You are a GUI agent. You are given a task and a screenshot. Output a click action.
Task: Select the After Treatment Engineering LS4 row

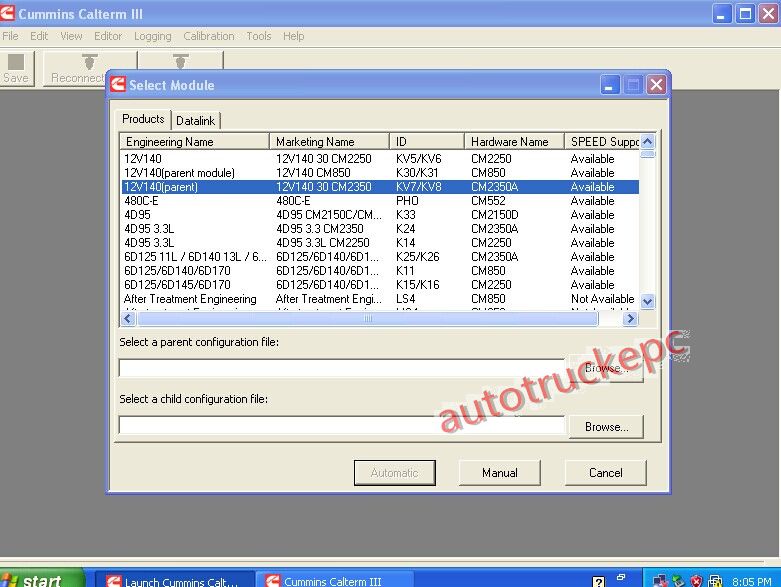[x=380, y=299]
